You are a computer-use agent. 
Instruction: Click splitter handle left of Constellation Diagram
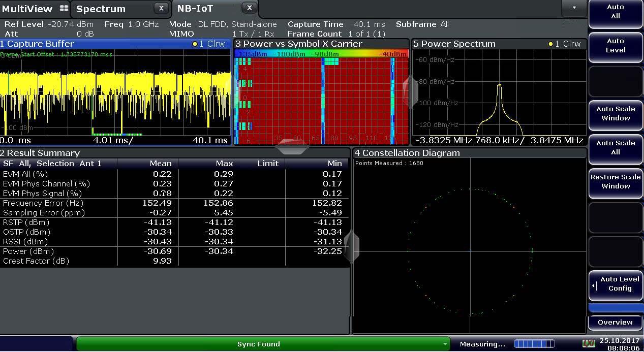tap(351, 247)
